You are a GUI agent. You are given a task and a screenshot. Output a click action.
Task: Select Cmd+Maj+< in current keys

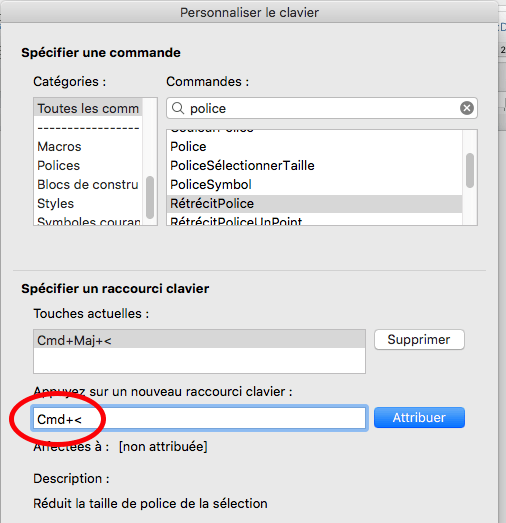click(199, 340)
